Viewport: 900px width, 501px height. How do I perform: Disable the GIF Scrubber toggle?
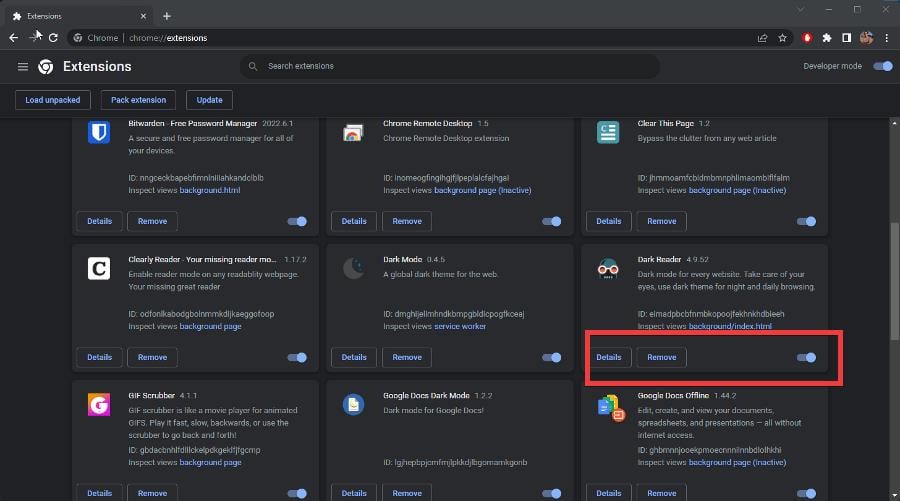point(297,494)
